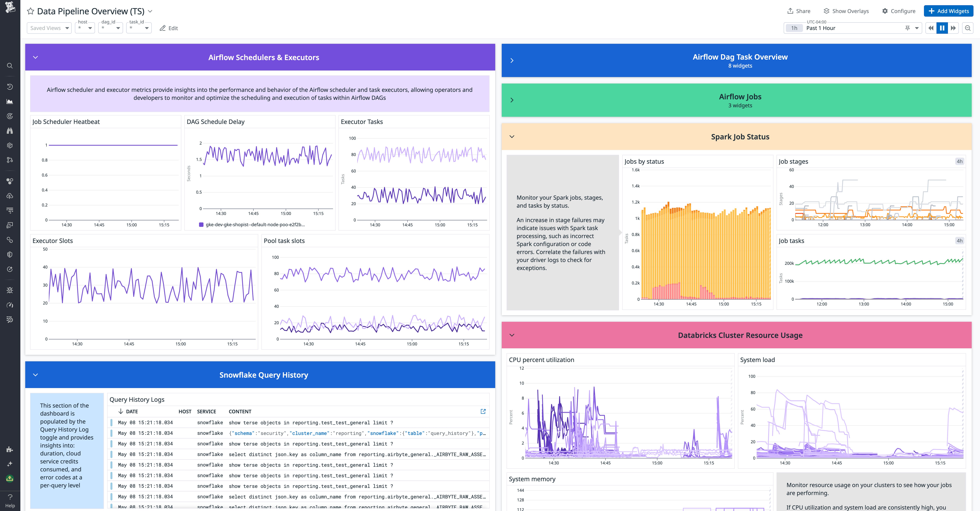Open the Dashboards layers icon in the sidebar
980x511 pixels.
pos(9,145)
